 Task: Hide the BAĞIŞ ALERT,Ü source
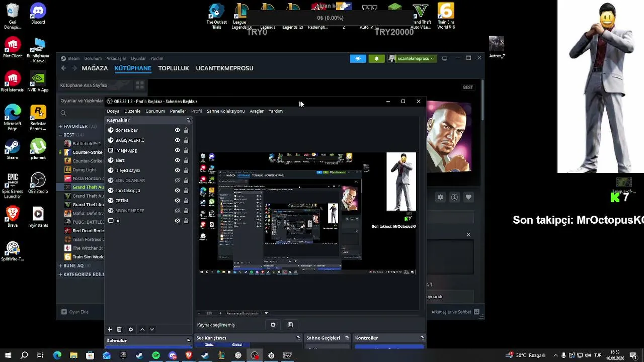click(x=177, y=140)
